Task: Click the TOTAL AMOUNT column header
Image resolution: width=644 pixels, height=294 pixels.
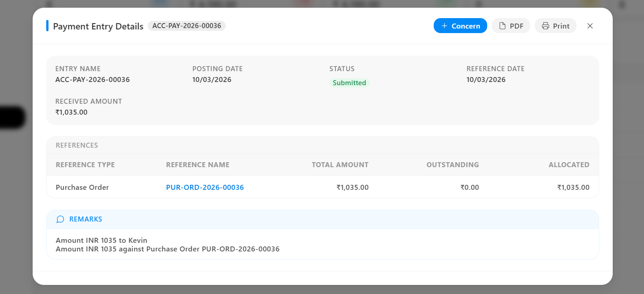Action: click(340, 165)
